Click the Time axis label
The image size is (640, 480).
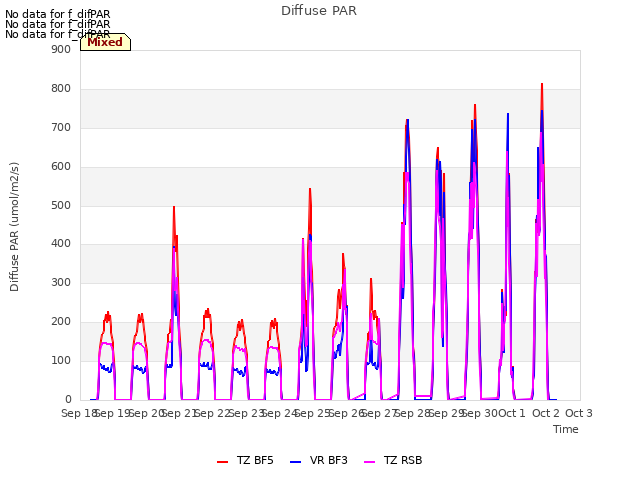tap(566, 429)
